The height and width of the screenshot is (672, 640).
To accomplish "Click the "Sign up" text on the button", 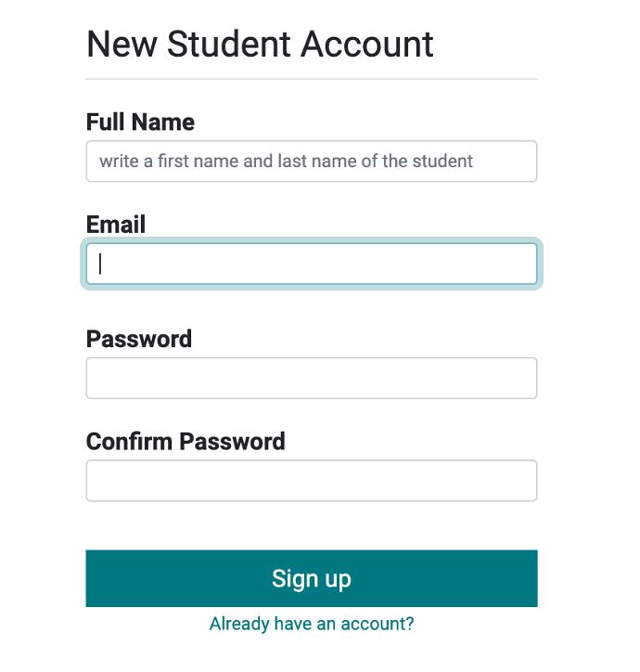I will pyautogui.click(x=312, y=579).
